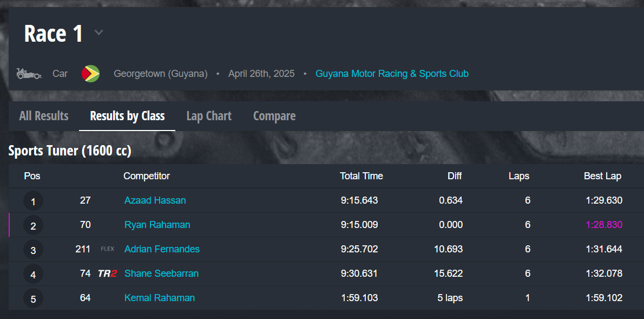Open competitor Azaad Hassan's profile
The image size is (644, 319).
coord(155,200)
